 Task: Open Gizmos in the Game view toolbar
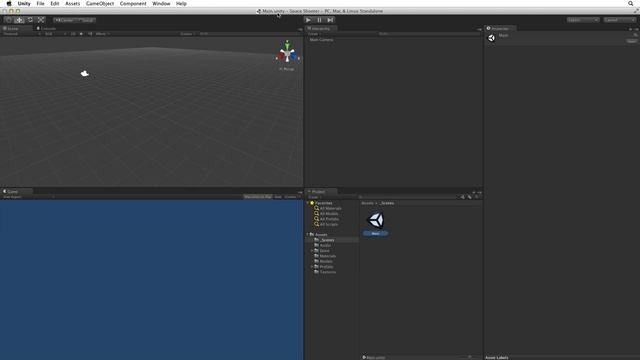292,197
